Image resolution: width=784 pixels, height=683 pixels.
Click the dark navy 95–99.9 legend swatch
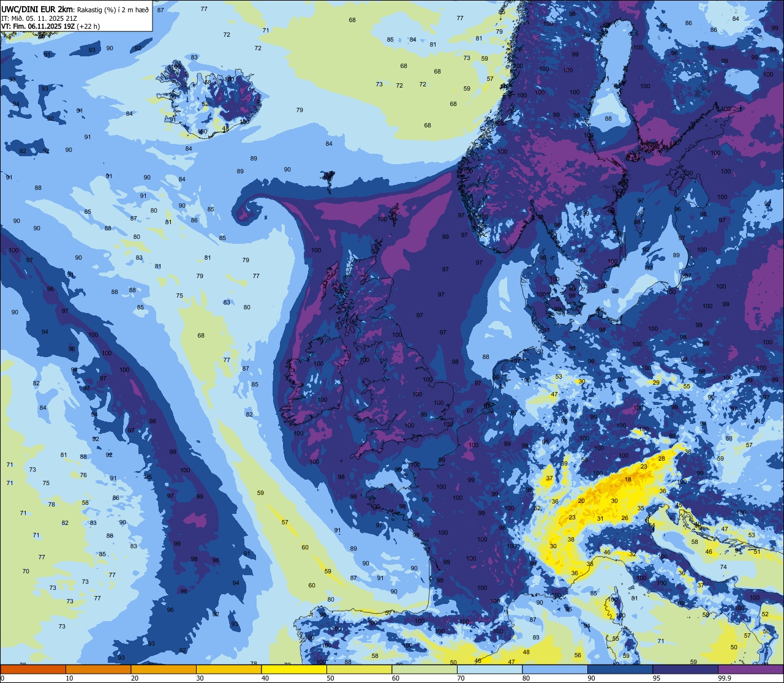coord(685,669)
